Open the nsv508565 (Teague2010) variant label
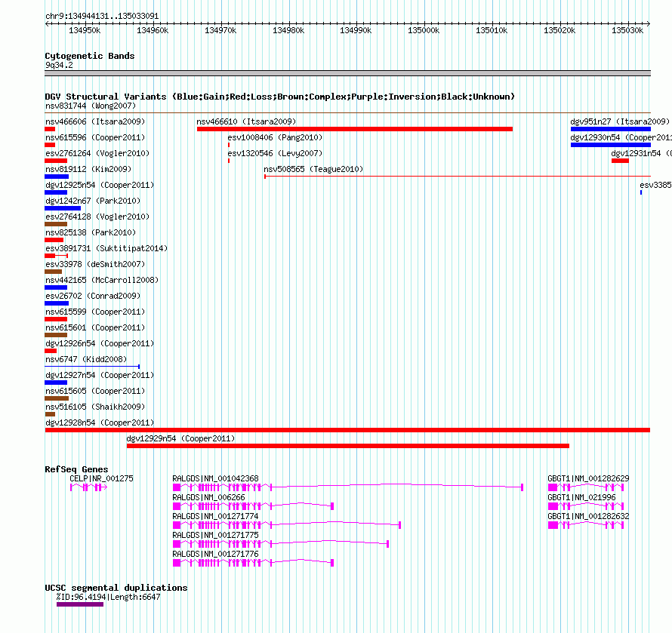The height and width of the screenshot is (633, 672). [x=313, y=169]
